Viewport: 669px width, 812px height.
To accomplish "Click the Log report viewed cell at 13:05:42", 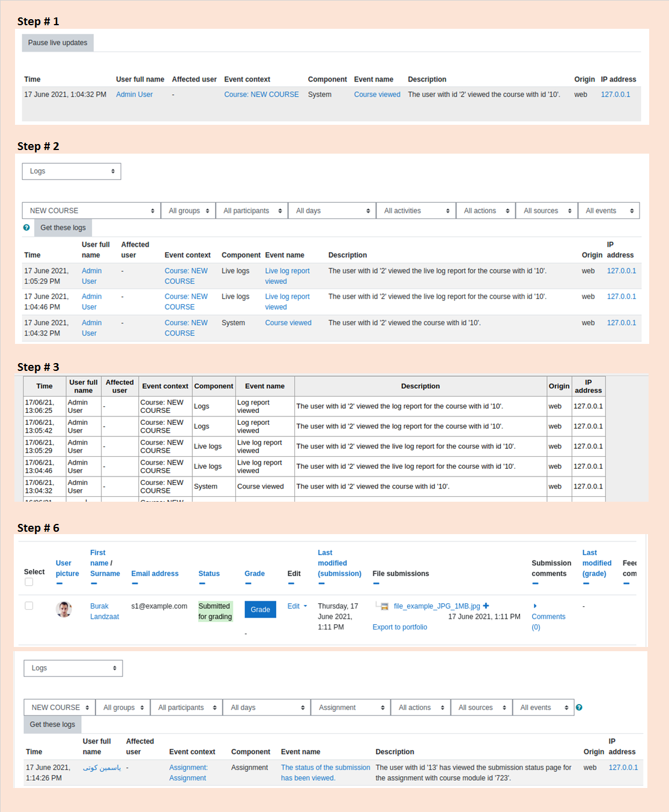I will coord(265,427).
